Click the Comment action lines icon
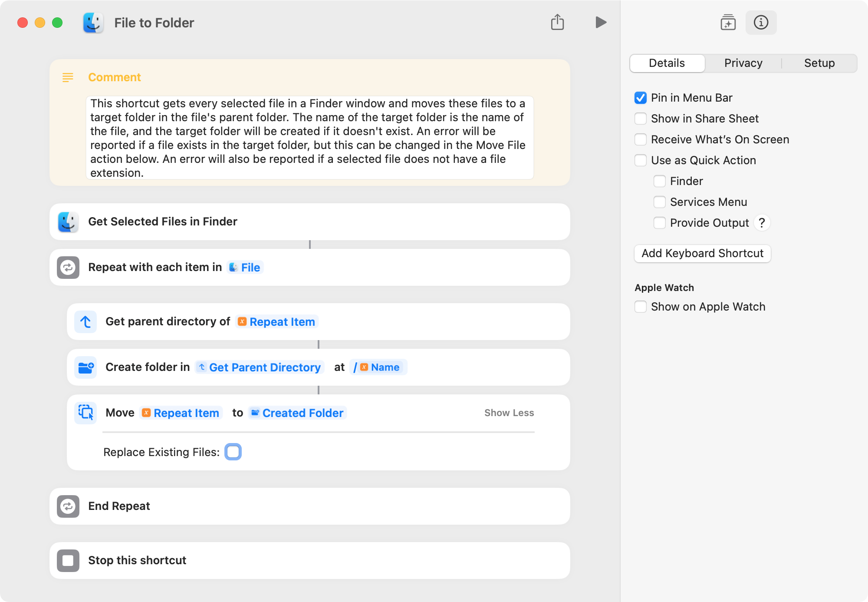868x602 pixels. [x=68, y=77]
